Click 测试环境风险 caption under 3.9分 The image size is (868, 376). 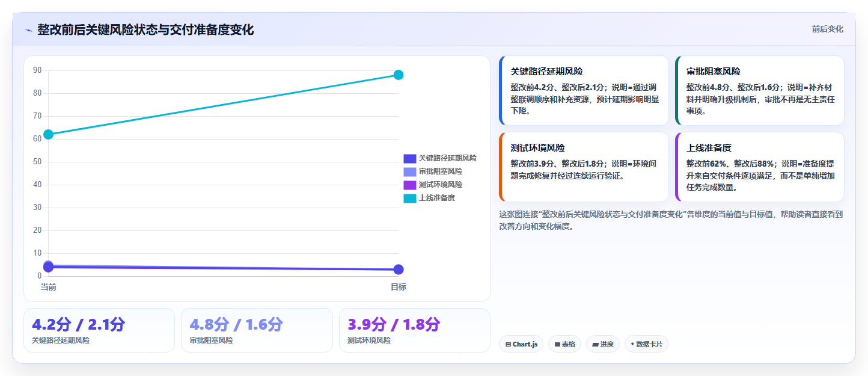[369, 341]
